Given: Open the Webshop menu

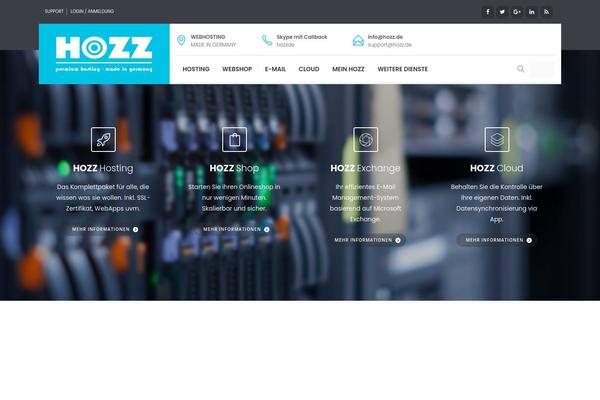Looking at the screenshot, I should (x=237, y=69).
